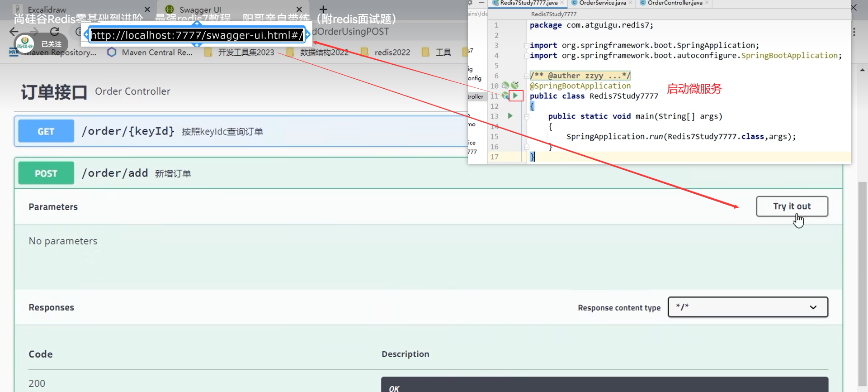Open the Maven Central Repository bookmark
The width and height of the screenshot is (868, 392).
[150, 53]
